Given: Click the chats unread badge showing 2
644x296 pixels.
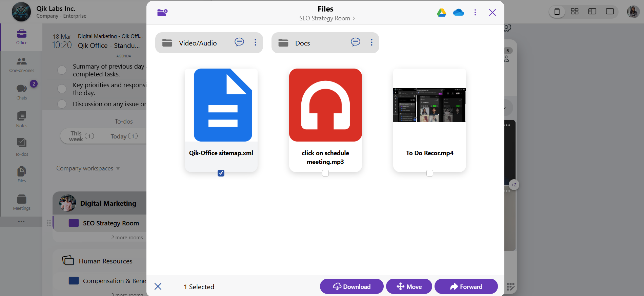Looking at the screenshot, I should tap(34, 84).
